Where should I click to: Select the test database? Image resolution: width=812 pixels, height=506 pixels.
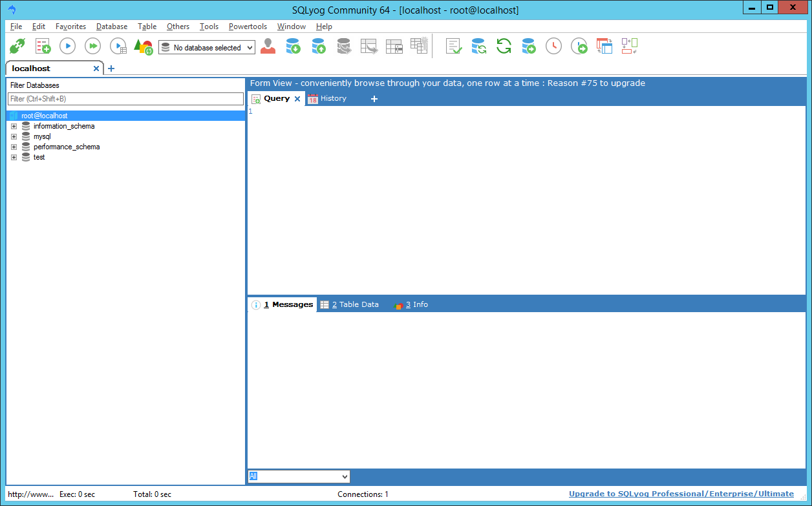point(39,158)
